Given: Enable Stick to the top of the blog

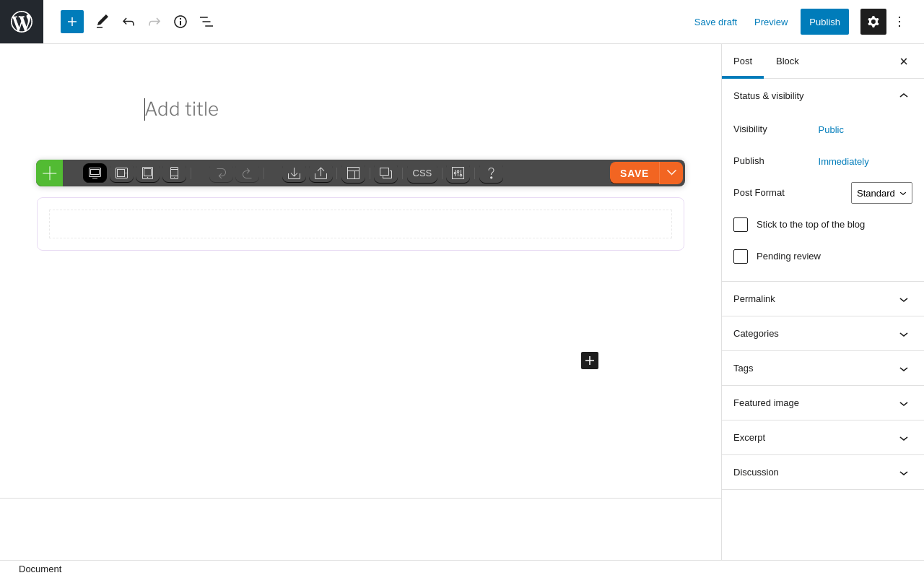Looking at the screenshot, I should 741,225.
